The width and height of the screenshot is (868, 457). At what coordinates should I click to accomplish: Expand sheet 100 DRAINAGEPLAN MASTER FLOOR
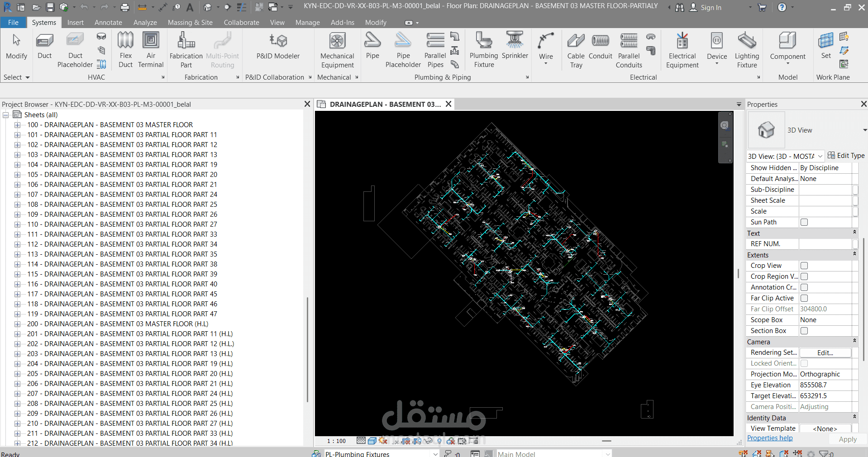(17, 125)
